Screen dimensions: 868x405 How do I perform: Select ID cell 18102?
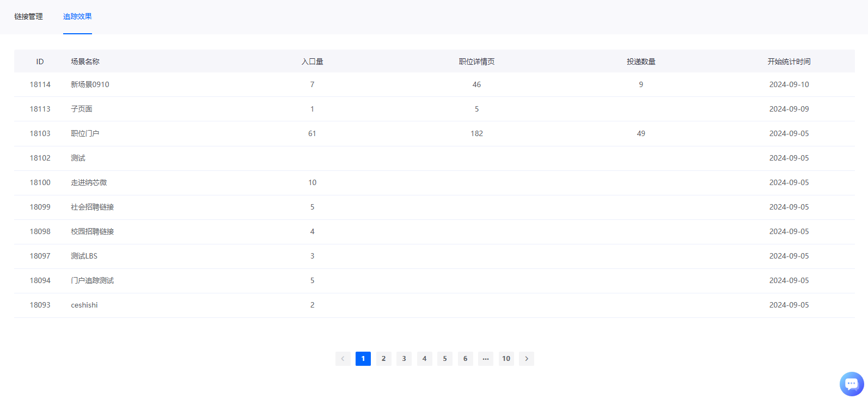click(x=40, y=158)
